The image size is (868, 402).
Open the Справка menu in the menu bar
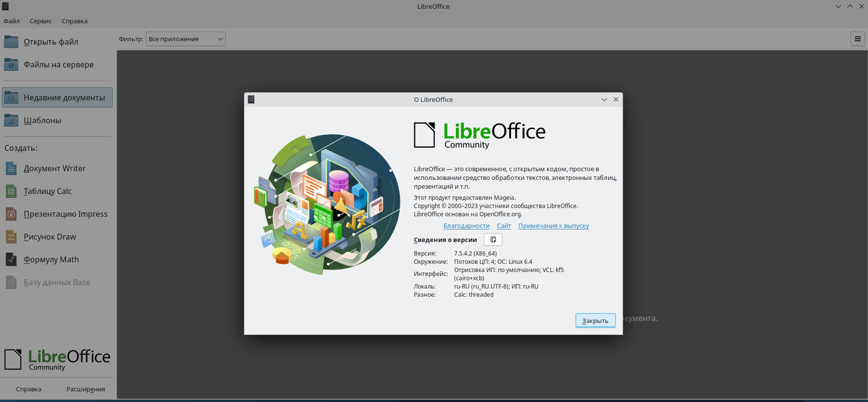tap(75, 21)
